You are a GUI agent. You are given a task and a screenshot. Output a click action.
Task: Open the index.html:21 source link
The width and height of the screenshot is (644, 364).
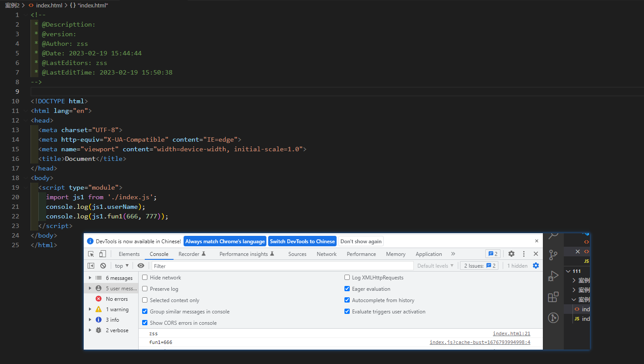click(511, 333)
